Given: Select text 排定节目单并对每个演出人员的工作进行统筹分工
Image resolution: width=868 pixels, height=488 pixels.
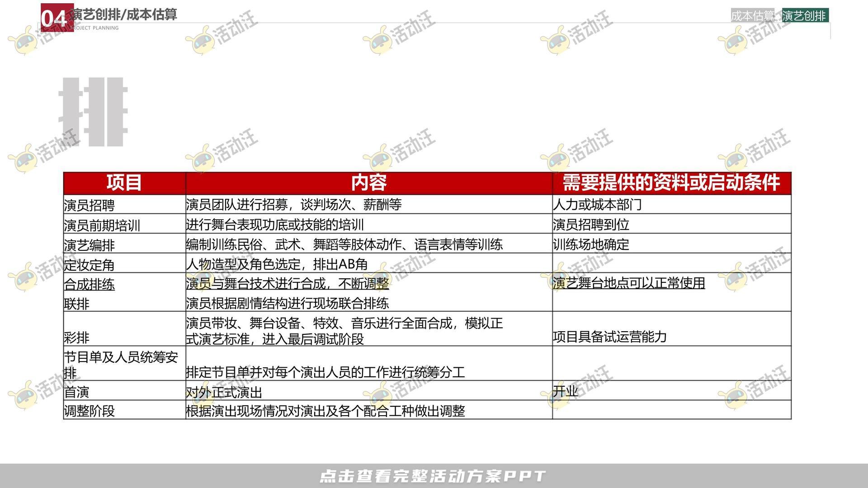Looking at the screenshot, I should pos(325,372).
